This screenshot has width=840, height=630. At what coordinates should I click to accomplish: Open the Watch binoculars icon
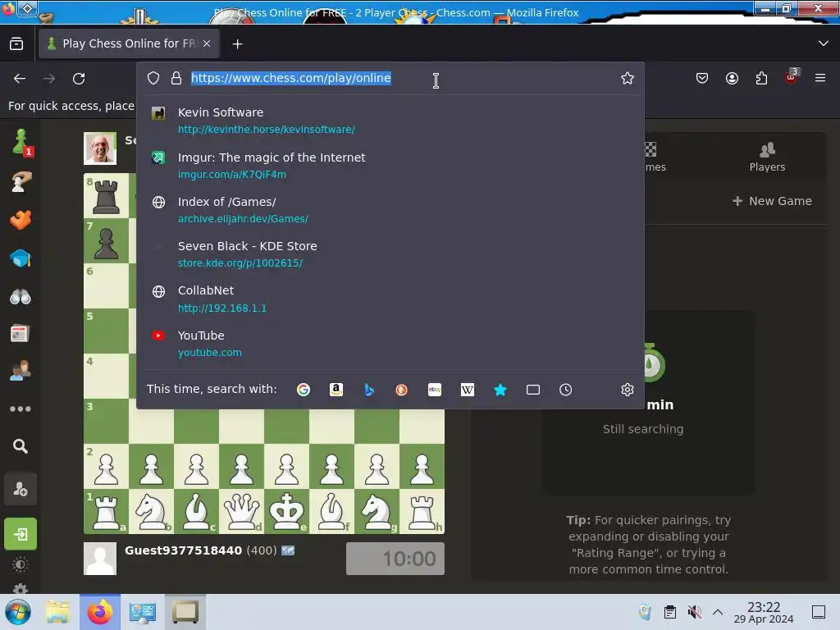pos(21,296)
